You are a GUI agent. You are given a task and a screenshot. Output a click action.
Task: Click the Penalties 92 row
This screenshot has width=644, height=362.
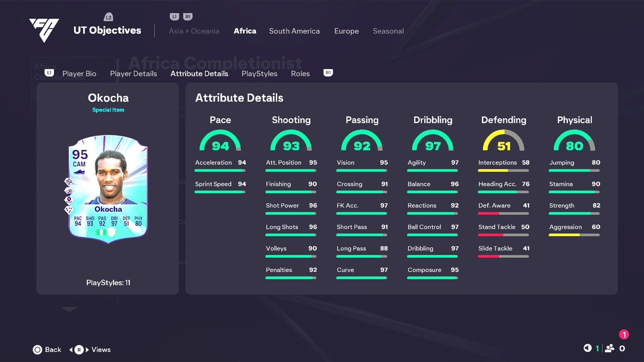click(291, 273)
